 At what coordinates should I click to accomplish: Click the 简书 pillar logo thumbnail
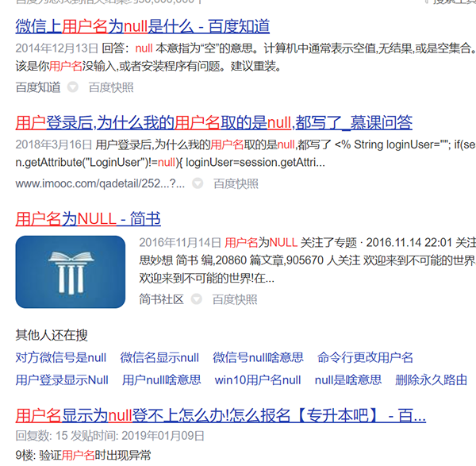(71, 272)
